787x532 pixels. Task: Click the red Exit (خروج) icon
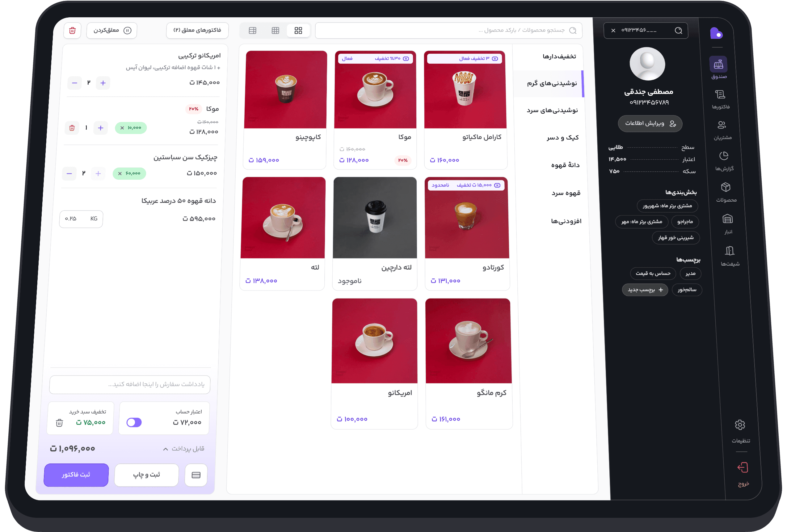(742, 468)
